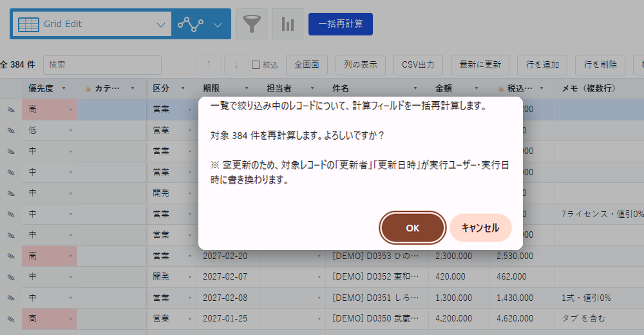Click the キャンセル button in the dialog
This screenshot has height=335, width=644.
click(x=480, y=227)
